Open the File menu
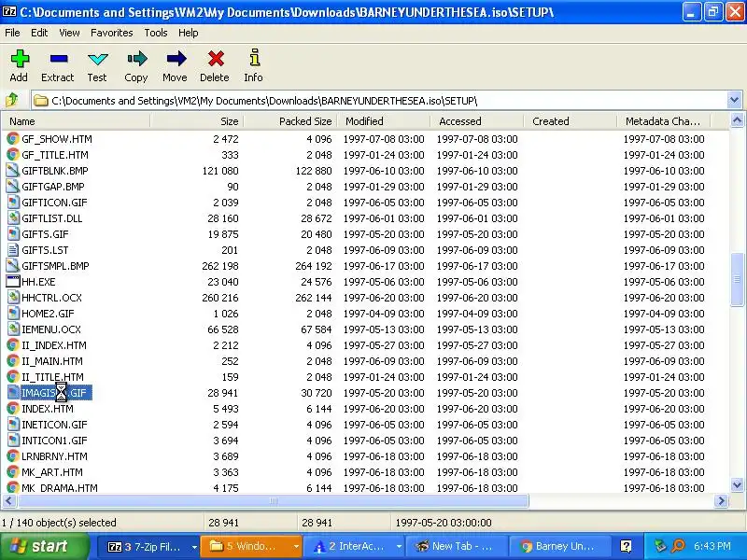Image resolution: width=747 pixels, height=560 pixels. [x=12, y=33]
